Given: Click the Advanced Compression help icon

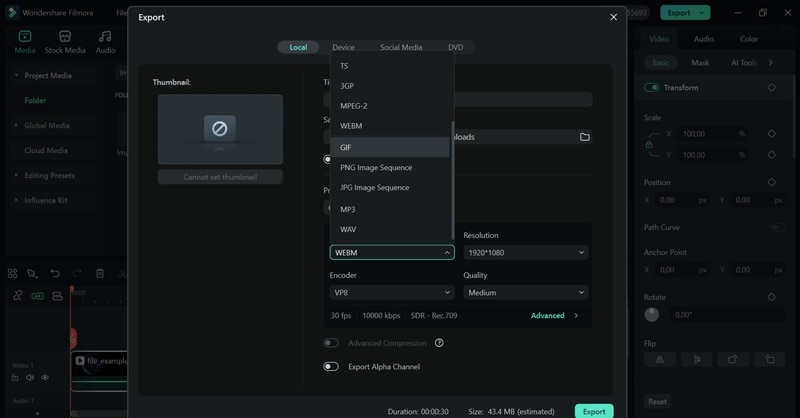Looking at the screenshot, I should click(439, 343).
